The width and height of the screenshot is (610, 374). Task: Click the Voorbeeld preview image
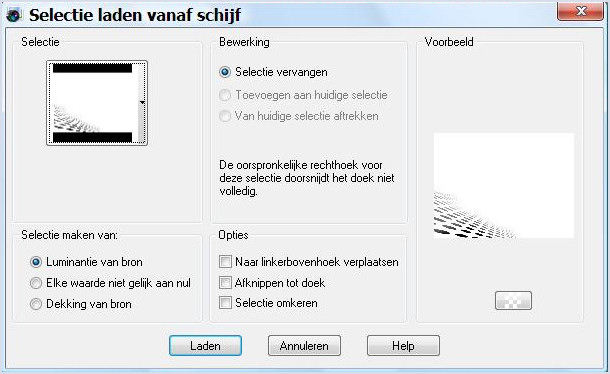pyautogui.click(x=504, y=185)
